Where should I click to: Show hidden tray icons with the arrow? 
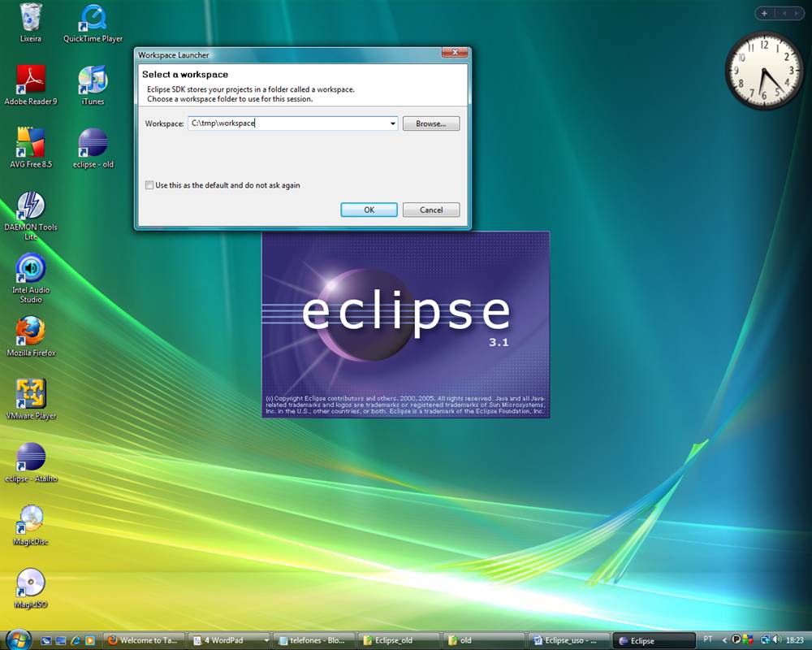(724, 640)
